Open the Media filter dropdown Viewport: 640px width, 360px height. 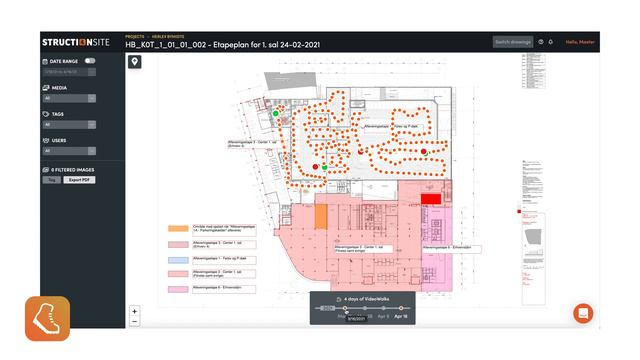pos(69,98)
